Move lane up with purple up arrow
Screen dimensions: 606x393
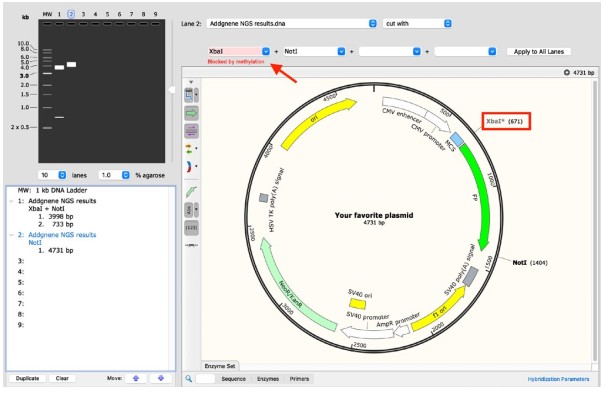point(136,378)
